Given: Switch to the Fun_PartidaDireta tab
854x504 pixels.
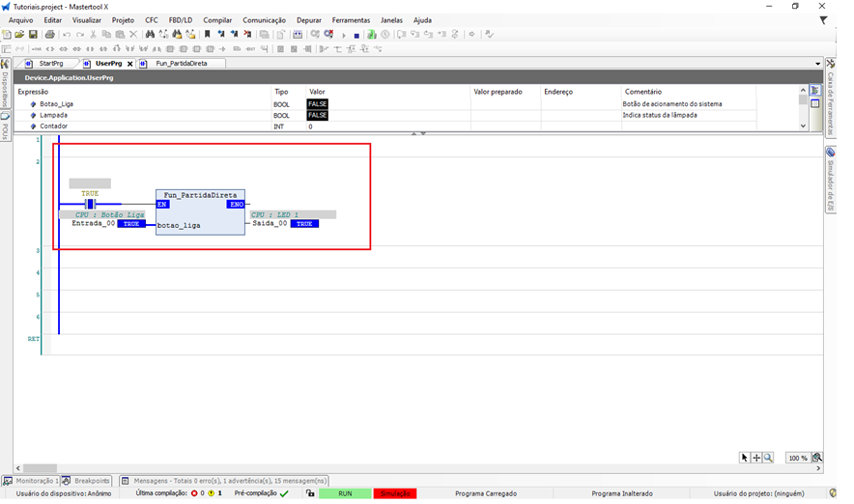Looking at the screenshot, I should click(x=188, y=64).
